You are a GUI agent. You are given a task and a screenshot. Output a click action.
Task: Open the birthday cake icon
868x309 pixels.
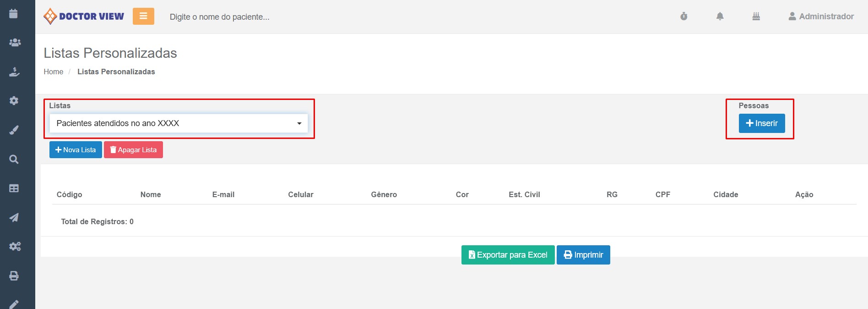click(756, 17)
